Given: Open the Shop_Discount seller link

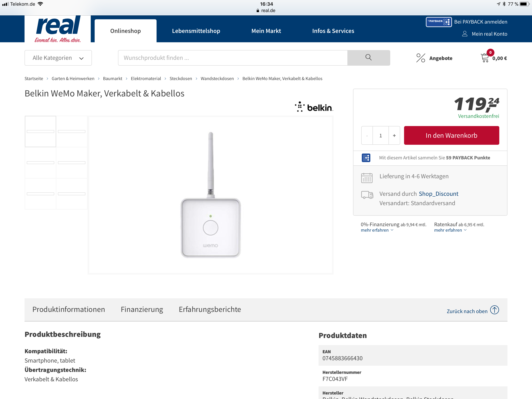Looking at the screenshot, I should pos(439,194).
